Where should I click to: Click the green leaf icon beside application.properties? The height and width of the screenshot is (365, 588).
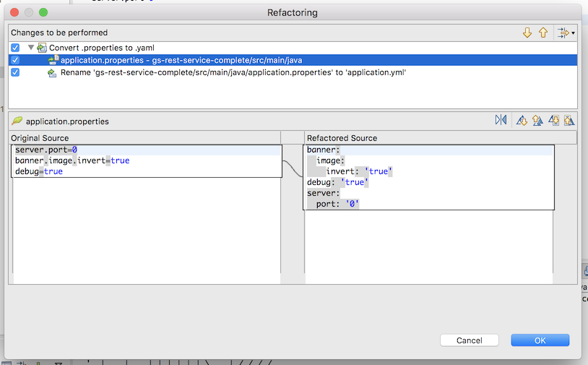(17, 121)
